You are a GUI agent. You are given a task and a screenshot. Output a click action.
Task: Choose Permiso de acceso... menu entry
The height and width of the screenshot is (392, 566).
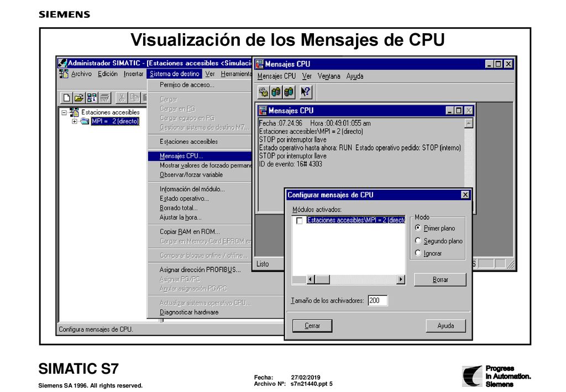click(199, 85)
